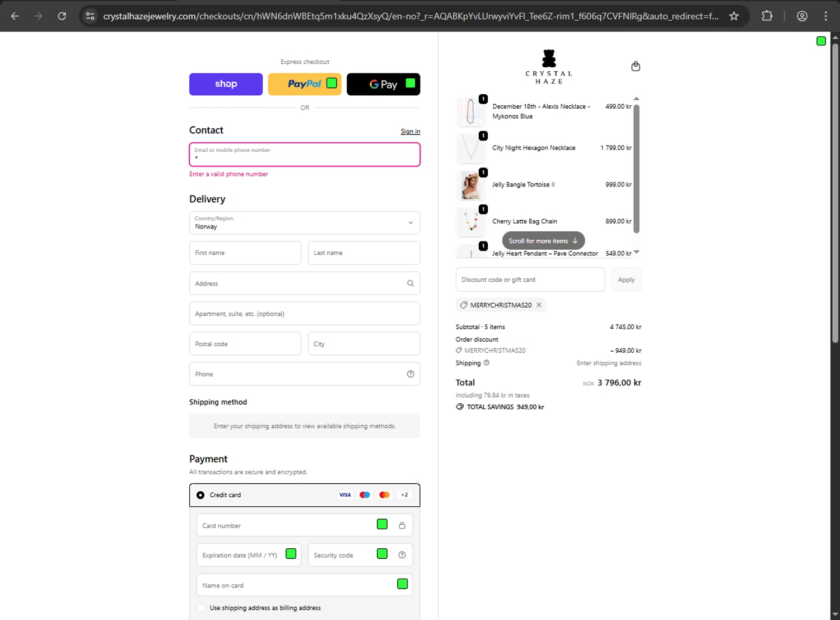The height and width of the screenshot is (620, 840).
Task: Click the Last name field
Action: [x=364, y=253]
